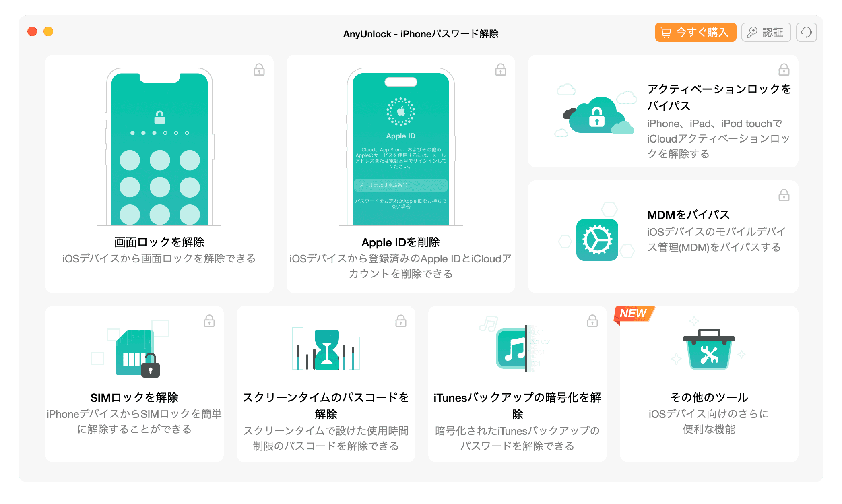Click the 暗号化されたiTunesバックアップ description text

point(518,438)
